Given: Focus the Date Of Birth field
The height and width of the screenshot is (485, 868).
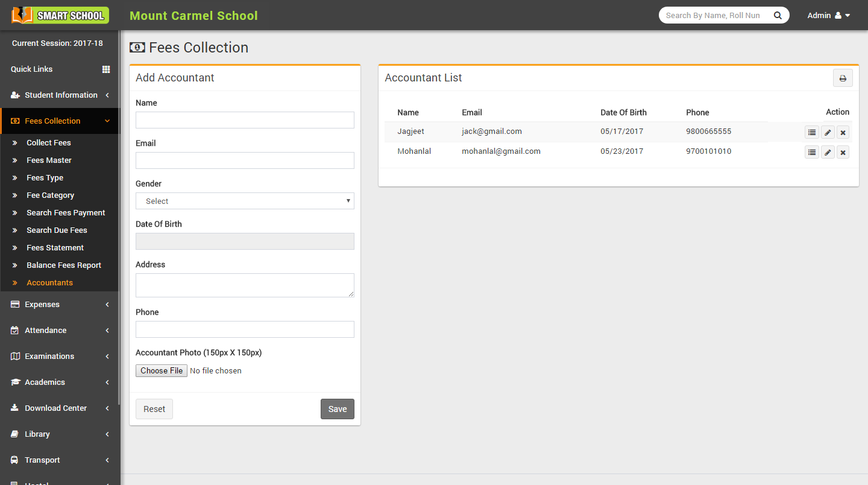Looking at the screenshot, I should pyautogui.click(x=245, y=241).
